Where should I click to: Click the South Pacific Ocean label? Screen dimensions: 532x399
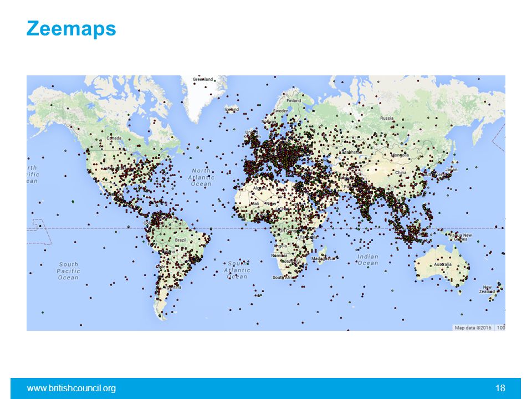[x=68, y=271]
